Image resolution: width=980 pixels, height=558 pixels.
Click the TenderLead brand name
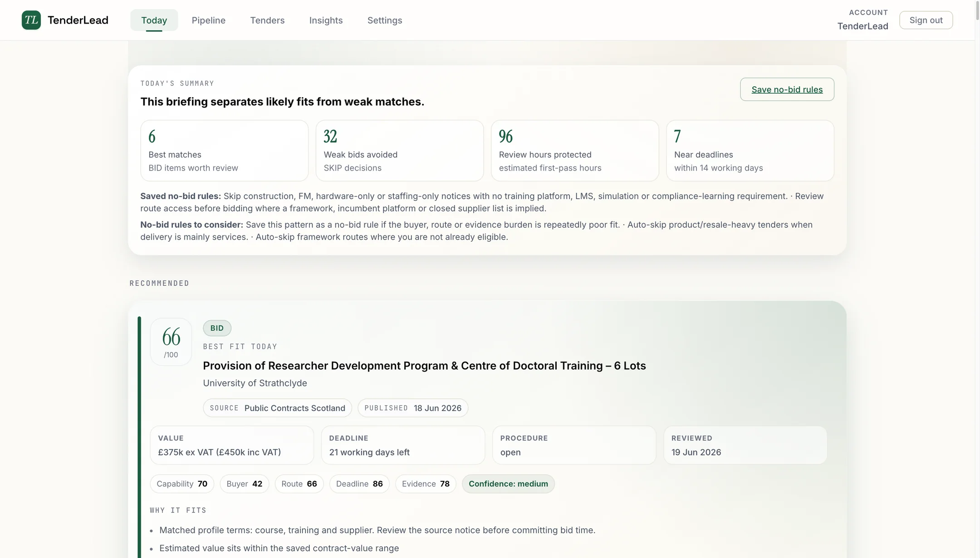click(x=78, y=20)
